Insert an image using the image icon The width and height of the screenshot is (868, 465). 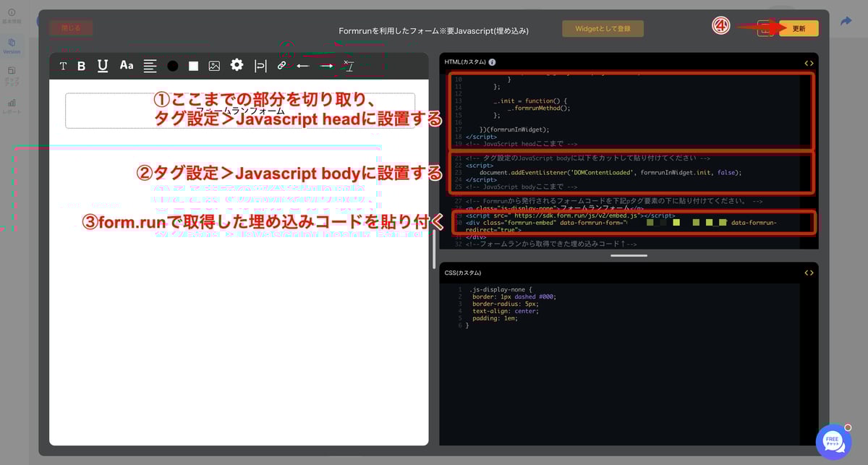[214, 66]
